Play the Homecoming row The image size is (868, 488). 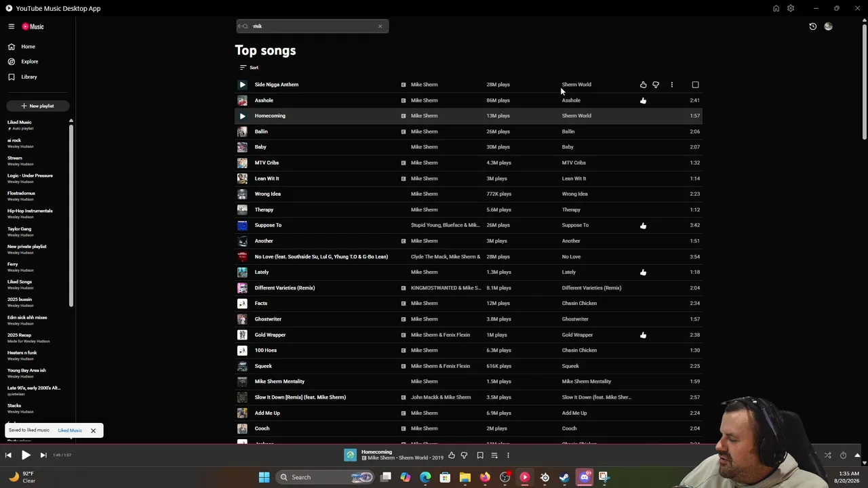point(242,116)
